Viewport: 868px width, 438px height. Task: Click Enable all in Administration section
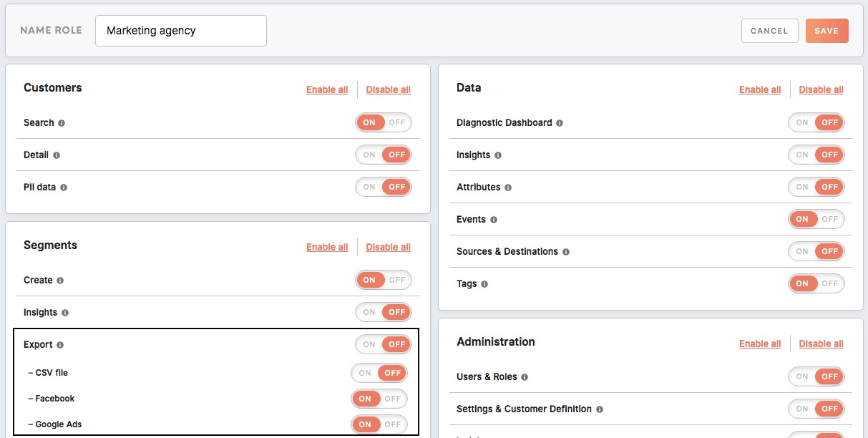tap(760, 344)
